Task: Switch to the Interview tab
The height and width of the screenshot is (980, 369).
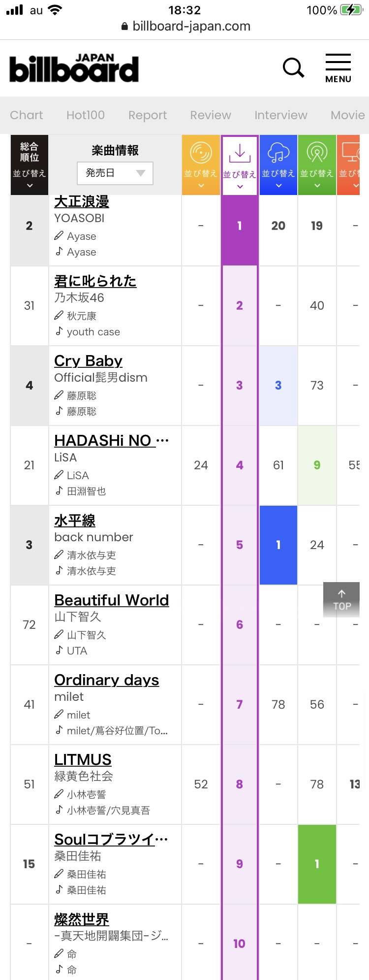Action: (x=281, y=115)
